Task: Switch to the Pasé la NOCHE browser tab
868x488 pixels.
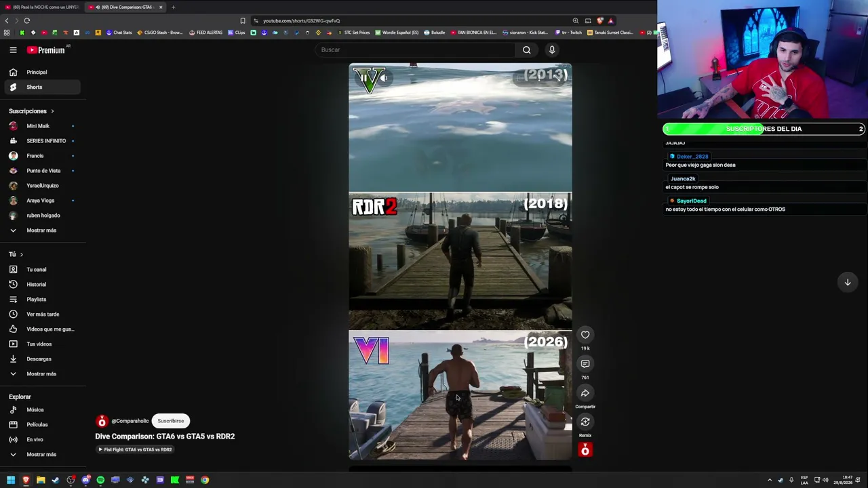Action: (43, 7)
